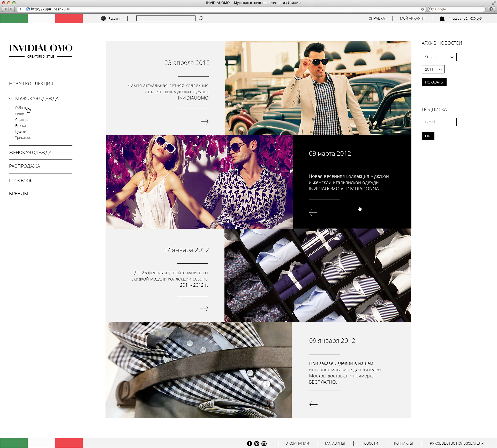Open КОНТАКТЫ footer link
Image resolution: width=497 pixels, height=448 pixels.
(403, 443)
